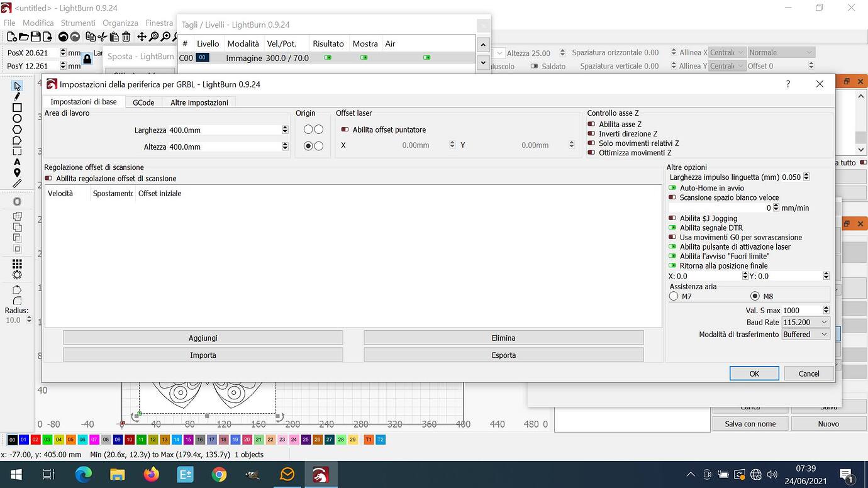Screen dimensions: 868x488
Task: Select the text tool with A icon
Action: coord(17,162)
